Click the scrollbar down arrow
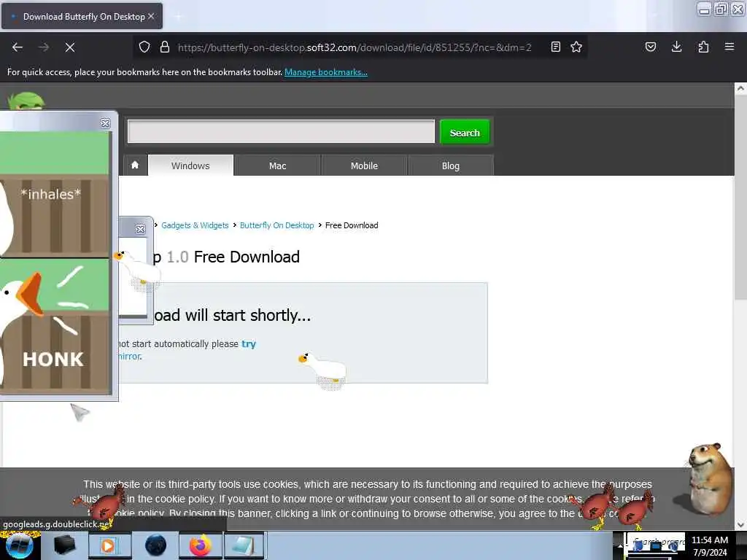Image resolution: width=747 pixels, height=560 pixels. click(740, 525)
